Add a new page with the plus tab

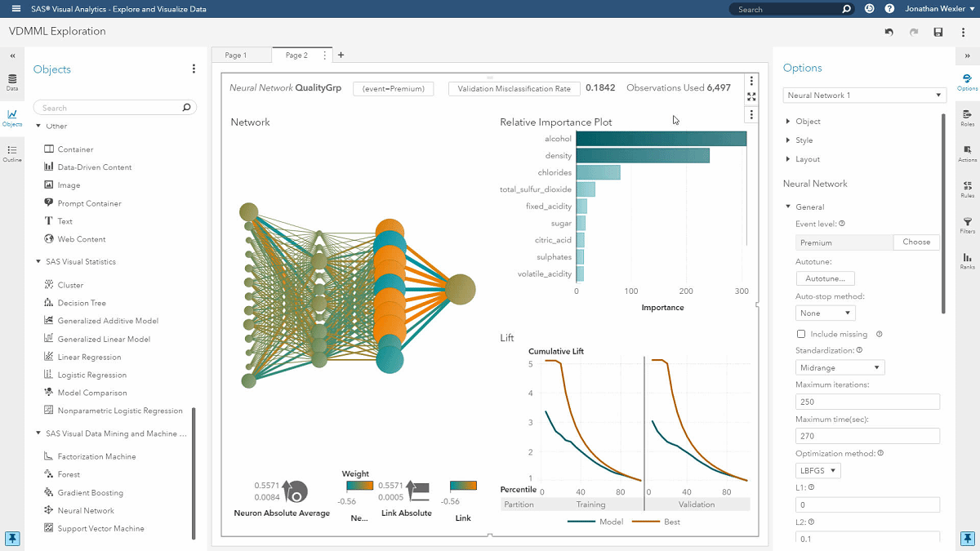coord(341,55)
